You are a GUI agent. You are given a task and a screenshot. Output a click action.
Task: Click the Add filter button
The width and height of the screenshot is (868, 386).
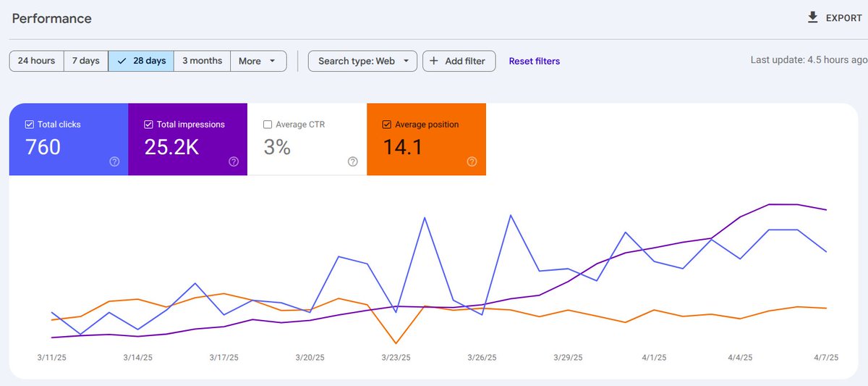coord(459,61)
